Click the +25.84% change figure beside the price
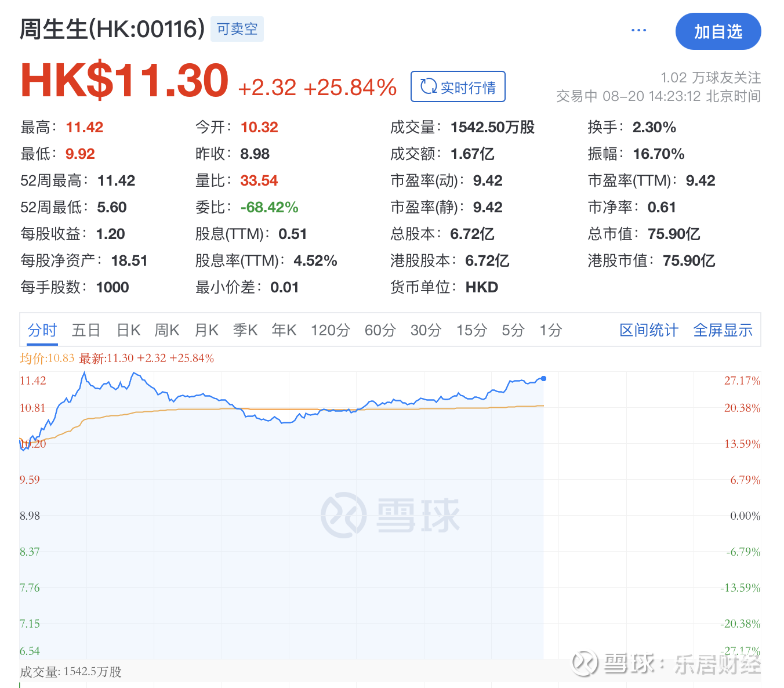The height and width of the screenshot is (688, 784). pyautogui.click(x=350, y=87)
